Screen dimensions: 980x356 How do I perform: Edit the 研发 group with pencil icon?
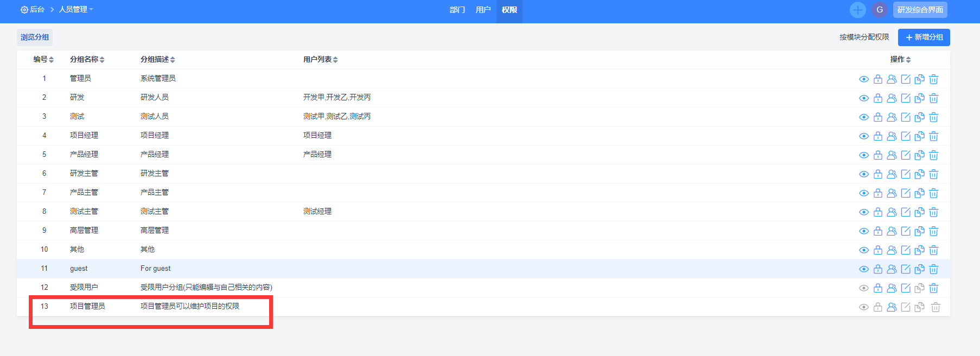(x=906, y=98)
